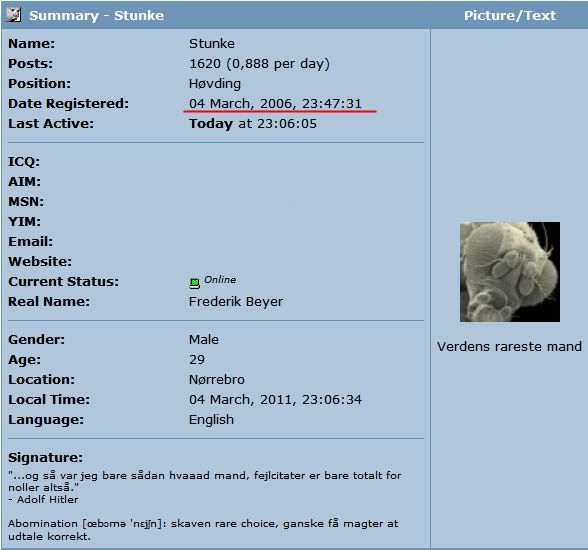The image size is (588, 550).
Task: Click the Gender value Male
Action: (204, 340)
